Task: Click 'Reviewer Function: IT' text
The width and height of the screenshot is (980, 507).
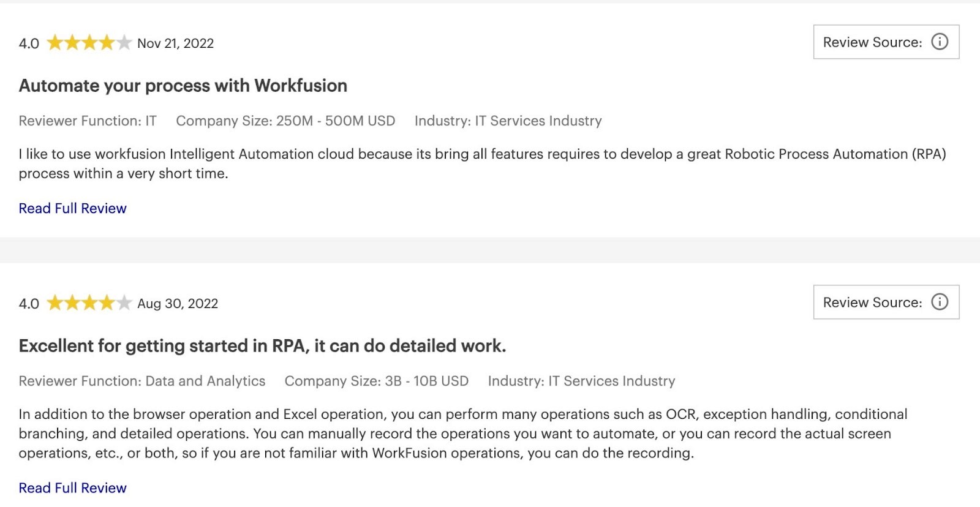Action: tap(88, 121)
